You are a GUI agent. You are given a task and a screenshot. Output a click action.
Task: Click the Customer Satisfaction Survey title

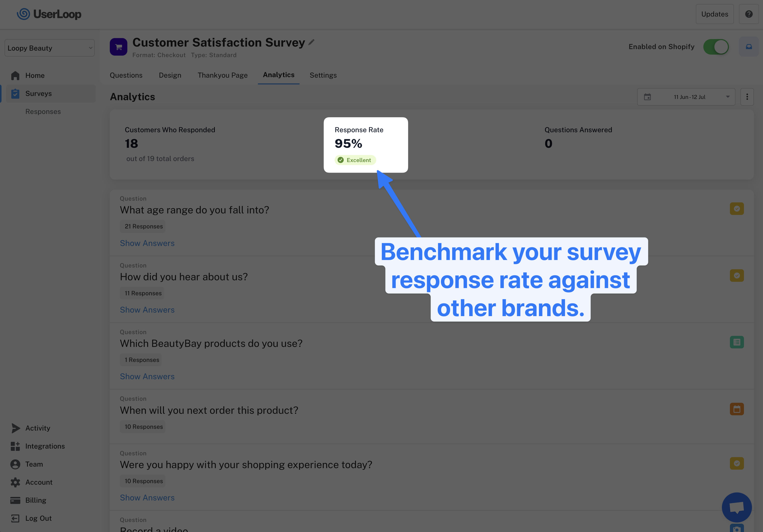pos(219,43)
